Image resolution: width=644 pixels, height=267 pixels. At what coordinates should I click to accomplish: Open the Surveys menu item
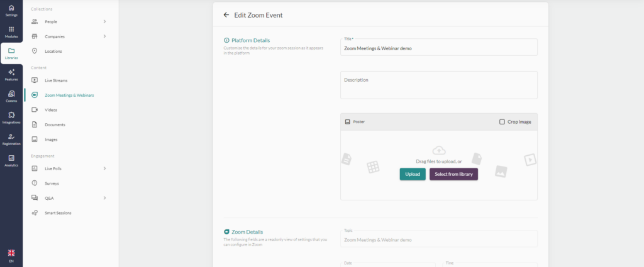(x=52, y=183)
